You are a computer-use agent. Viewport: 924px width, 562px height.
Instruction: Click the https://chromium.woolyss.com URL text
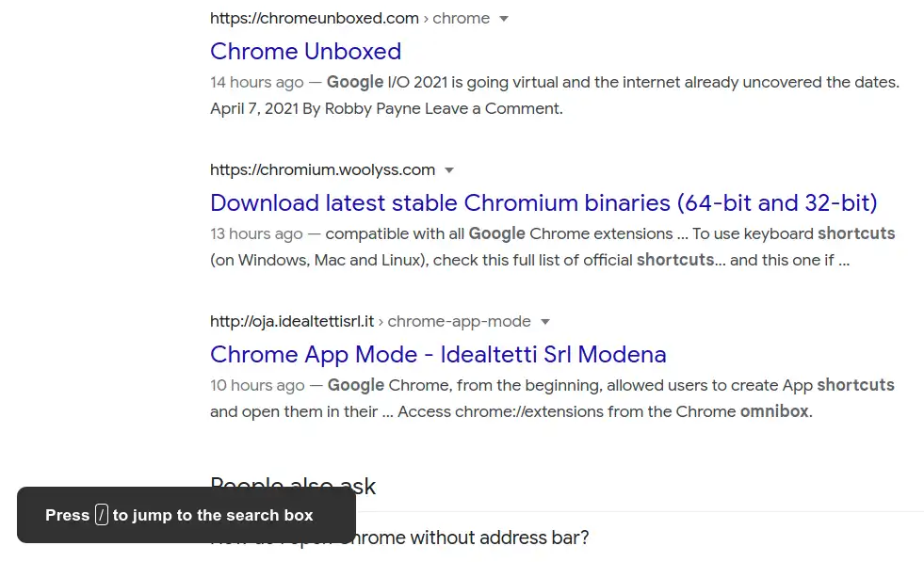click(323, 169)
